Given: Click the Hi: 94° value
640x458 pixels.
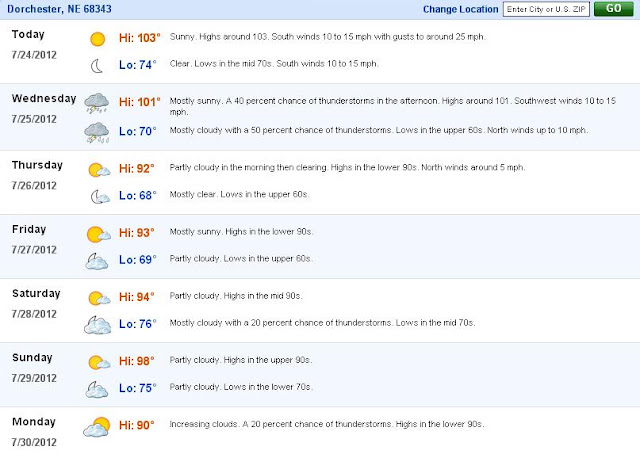Looking at the screenshot, I should point(137,297).
